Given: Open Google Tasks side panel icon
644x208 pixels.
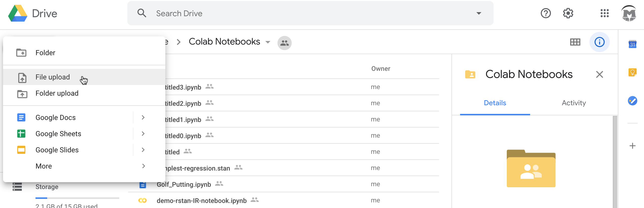Looking at the screenshot, I should [632, 101].
